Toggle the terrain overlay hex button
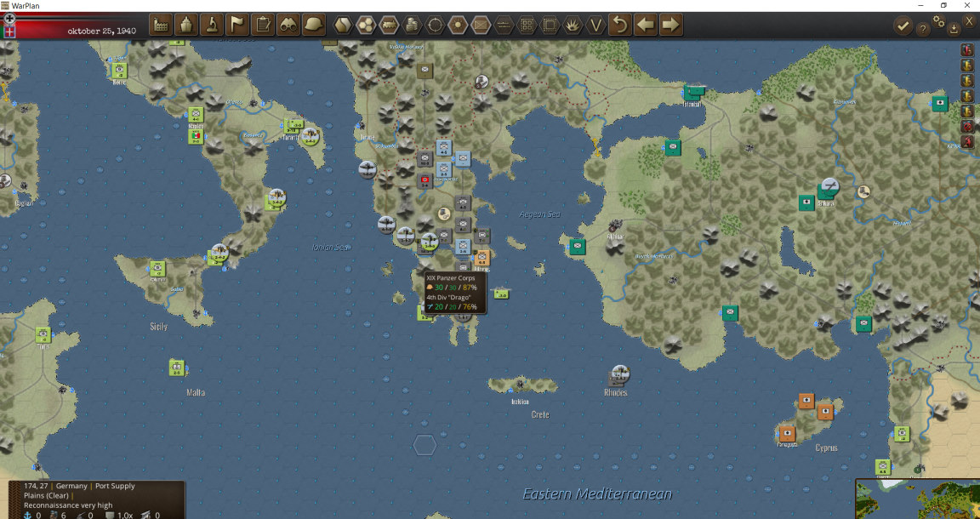This screenshot has width=980, height=519. click(x=343, y=25)
